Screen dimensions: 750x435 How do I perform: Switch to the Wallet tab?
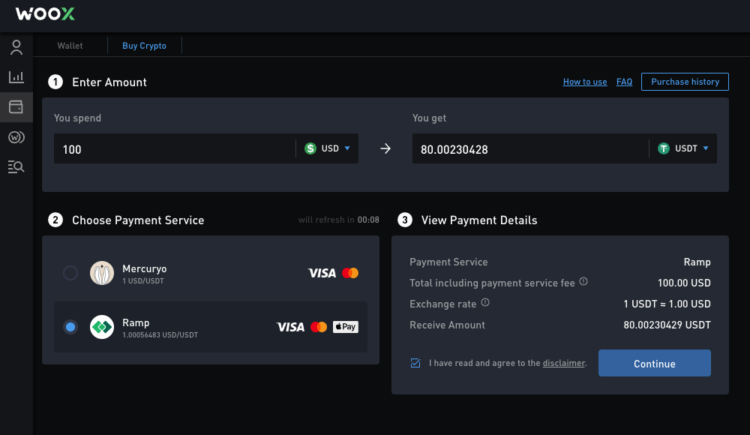70,46
